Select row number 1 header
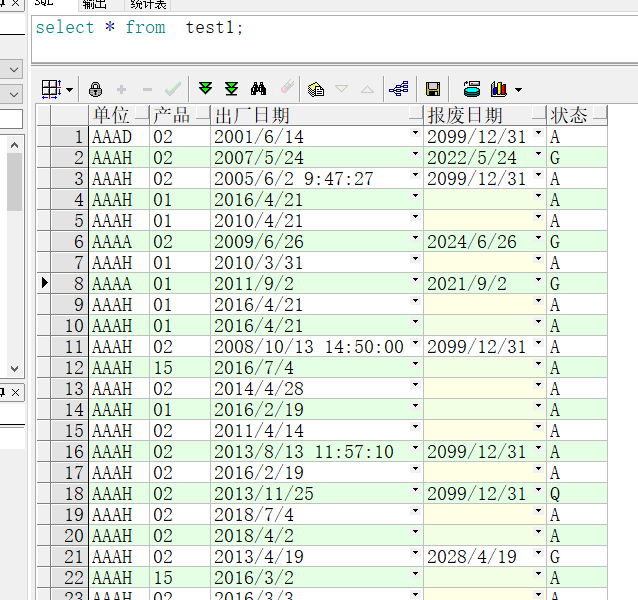Image resolution: width=638 pixels, height=600 pixels. (69, 136)
